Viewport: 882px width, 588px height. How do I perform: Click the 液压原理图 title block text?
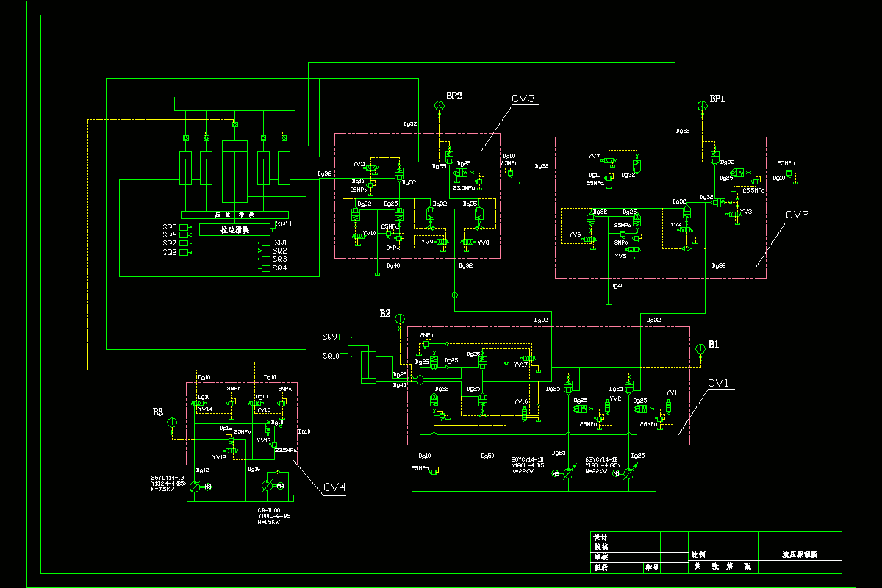click(799, 555)
